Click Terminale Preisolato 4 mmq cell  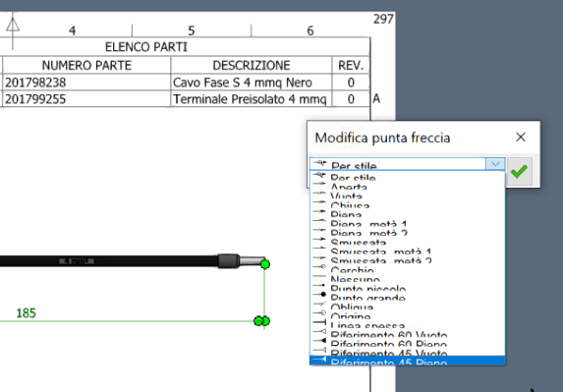coord(252,99)
